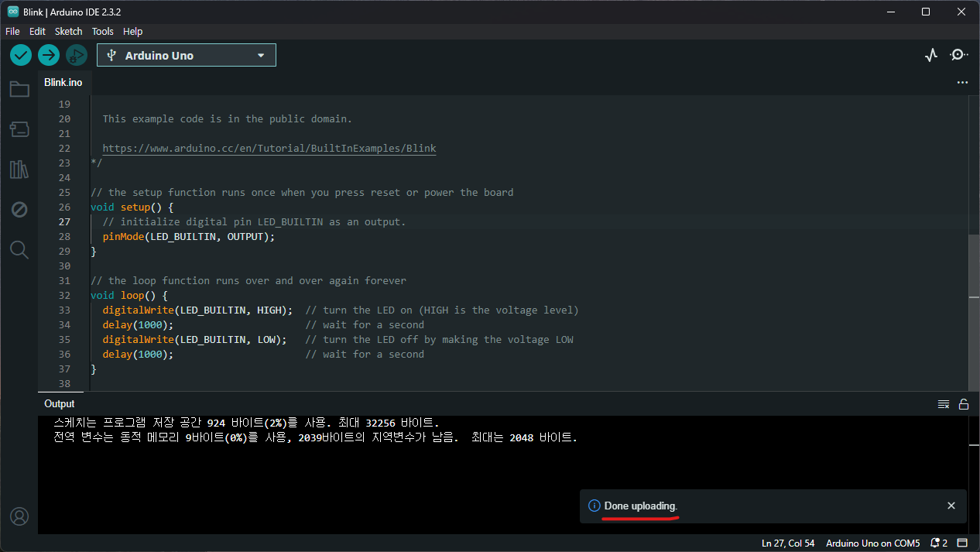Viewport: 980px width, 552px height.
Task: Open the Library Manager books icon
Action: click(19, 170)
